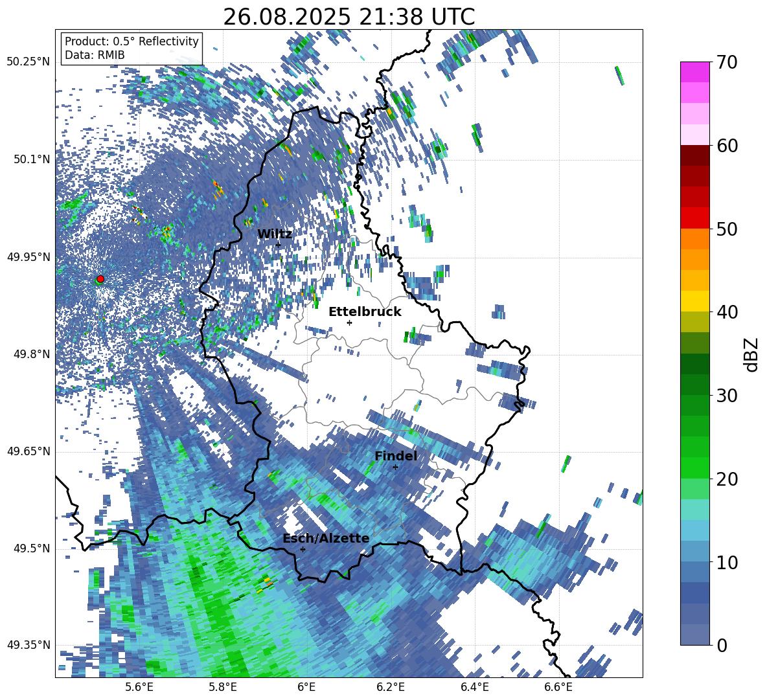Click the Product: 0.5° Reflectivity text

[x=132, y=41]
